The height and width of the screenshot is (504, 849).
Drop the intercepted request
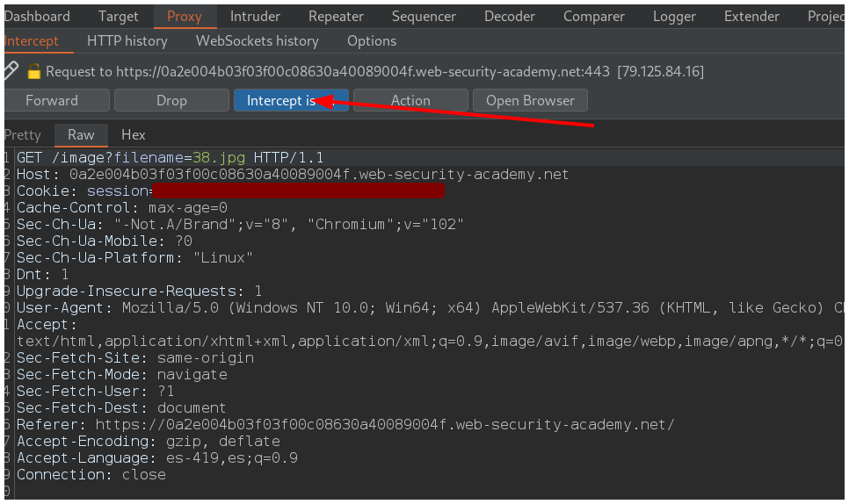click(171, 101)
